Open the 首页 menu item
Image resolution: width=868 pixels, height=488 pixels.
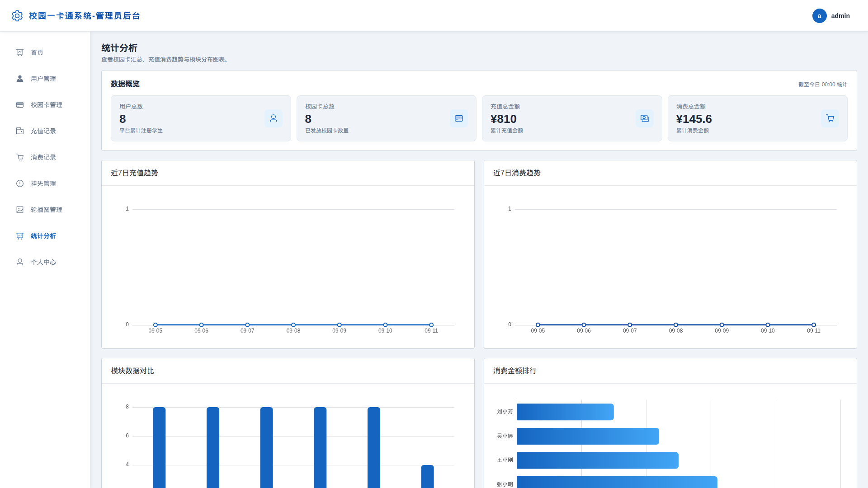(45, 52)
